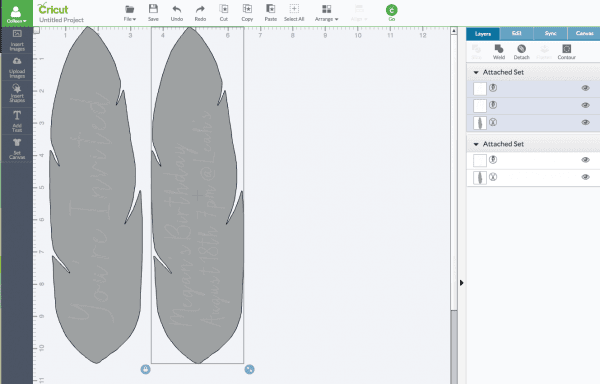Collapse the first Attached Set group
The height and width of the screenshot is (384, 600).
pos(476,72)
